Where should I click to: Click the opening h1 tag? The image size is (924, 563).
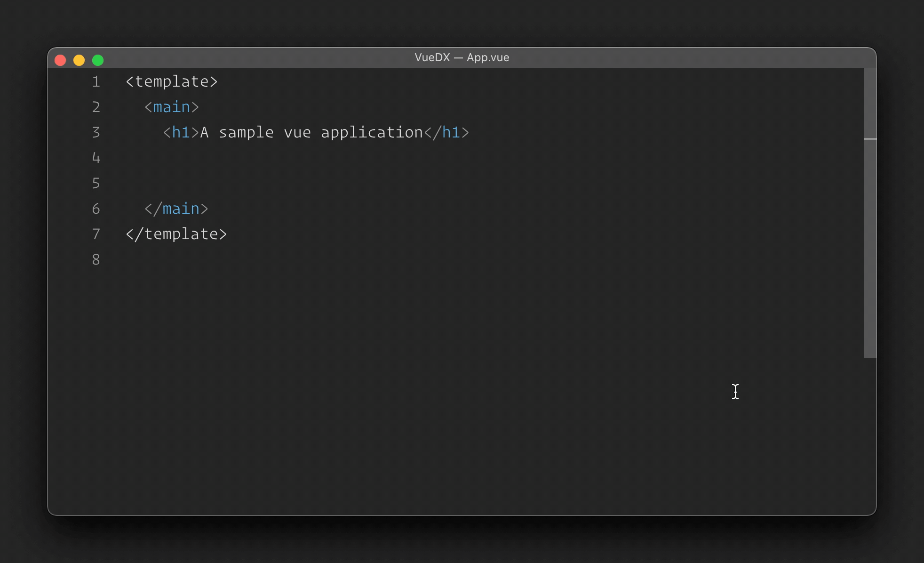coord(181,133)
